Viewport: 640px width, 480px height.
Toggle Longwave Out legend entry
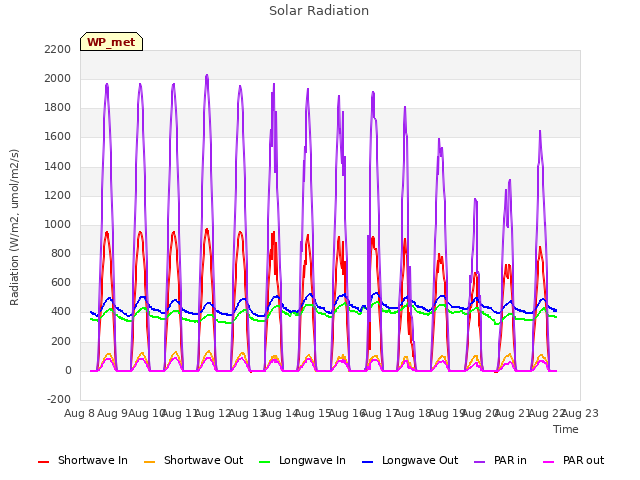[410, 460]
